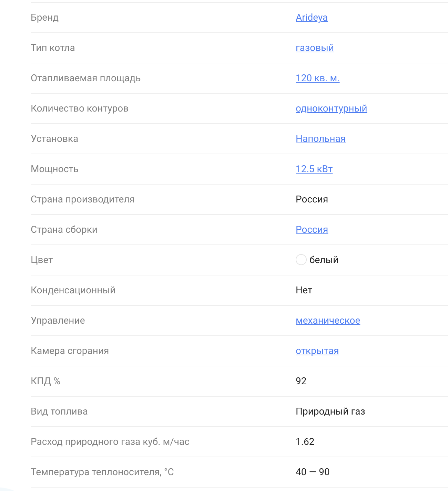Click the white color swatch circle
This screenshot has width=448, height=491.
pyautogui.click(x=301, y=260)
